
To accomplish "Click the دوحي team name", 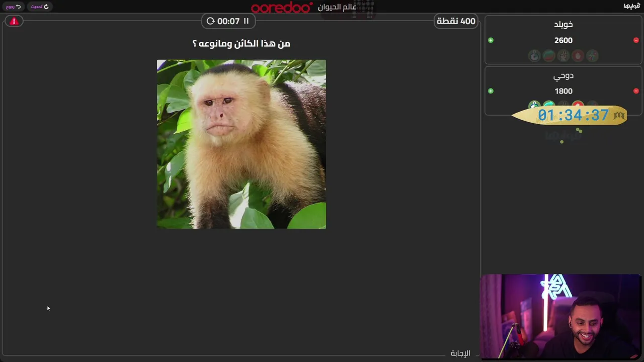I will [563, 75].
